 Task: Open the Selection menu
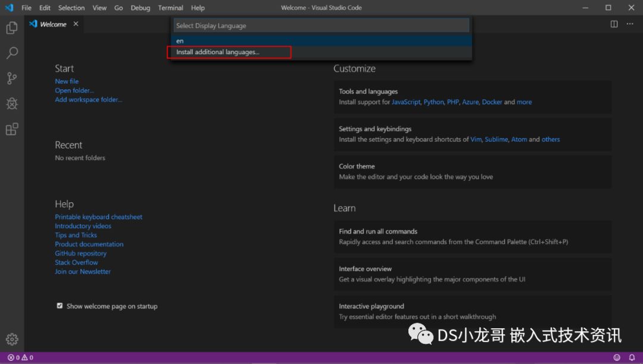click(71, 8)
